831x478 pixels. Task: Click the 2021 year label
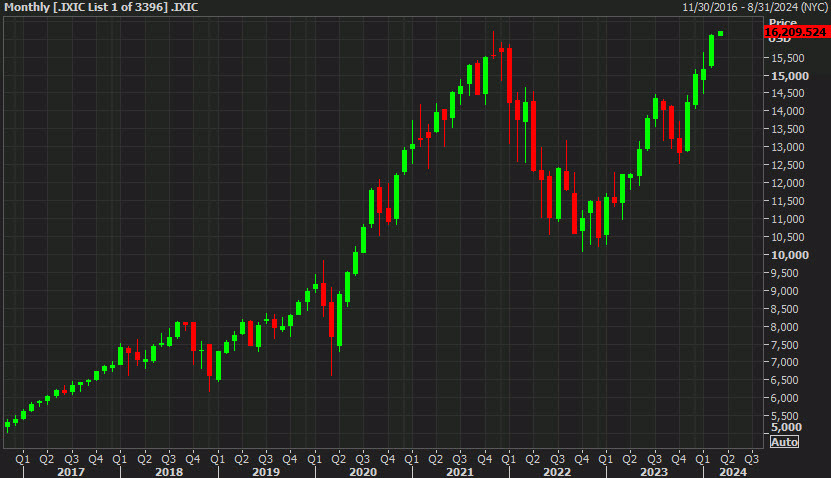point(460,472)
